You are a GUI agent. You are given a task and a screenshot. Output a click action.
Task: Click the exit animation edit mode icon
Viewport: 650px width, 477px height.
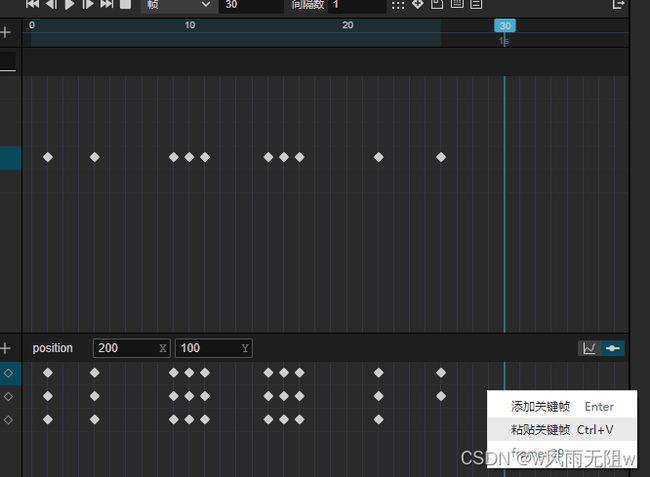[618, 4]
